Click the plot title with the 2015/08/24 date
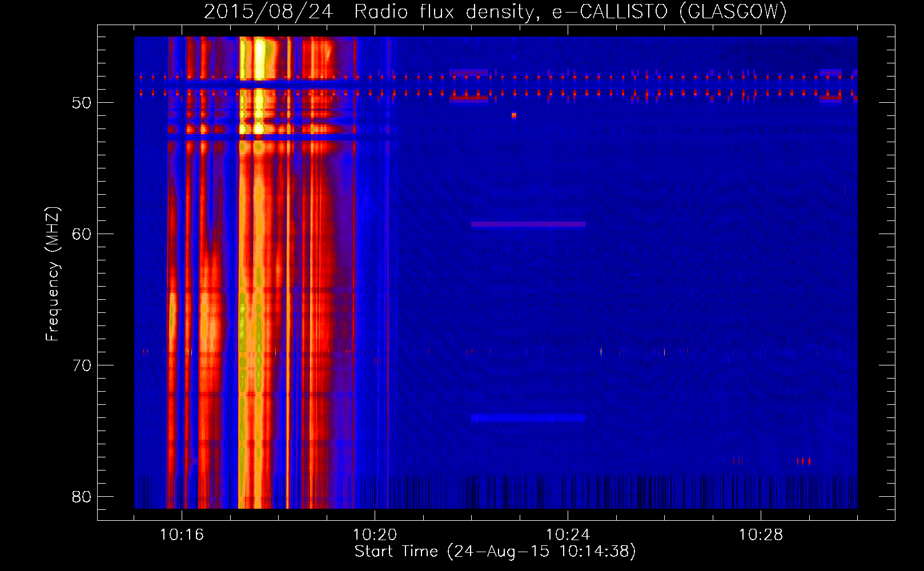This screenshot has width=924, height=571. pyautogui.click(x=495, y=11)
